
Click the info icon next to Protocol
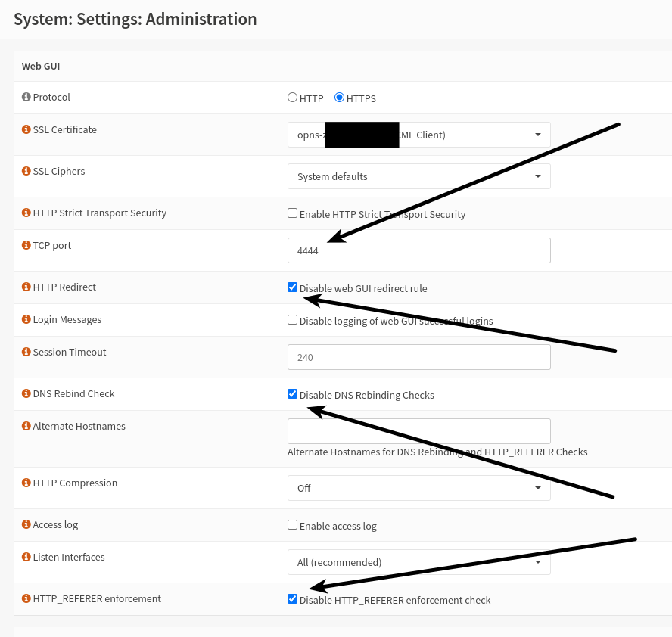click(x=26, y=98)
